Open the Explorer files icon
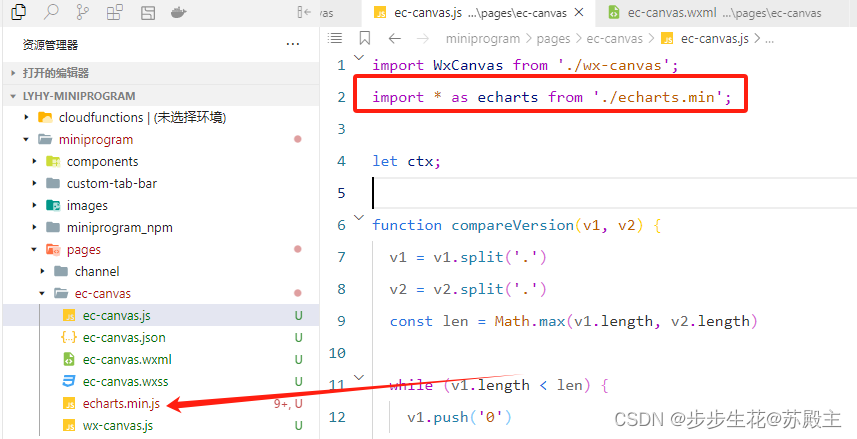857x439 pixels. (x=19, y=11)
